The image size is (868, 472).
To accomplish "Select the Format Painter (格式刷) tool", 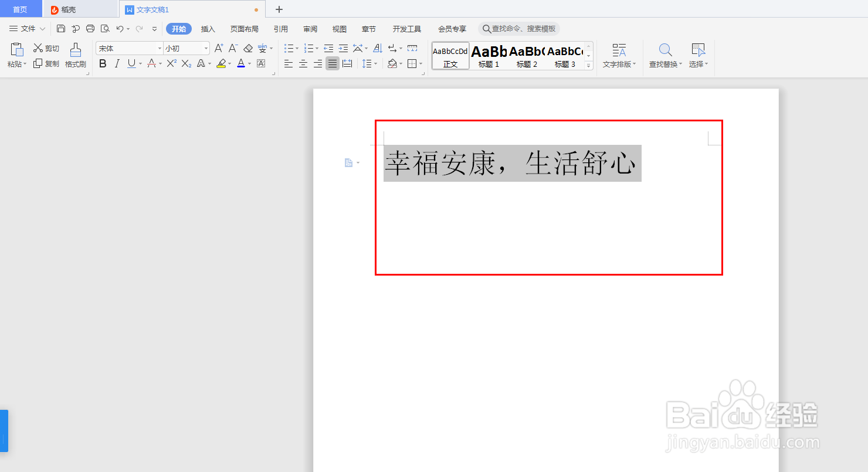I will tap(75, 56).
